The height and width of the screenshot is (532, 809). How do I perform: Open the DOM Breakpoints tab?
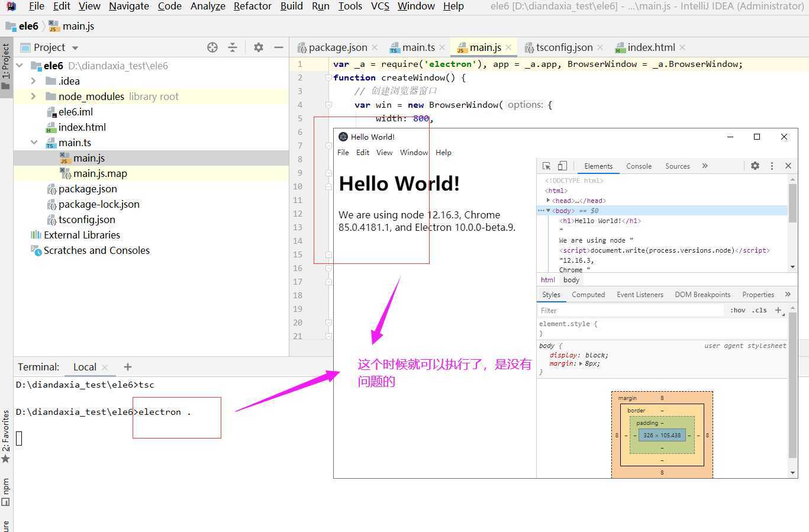702,295
